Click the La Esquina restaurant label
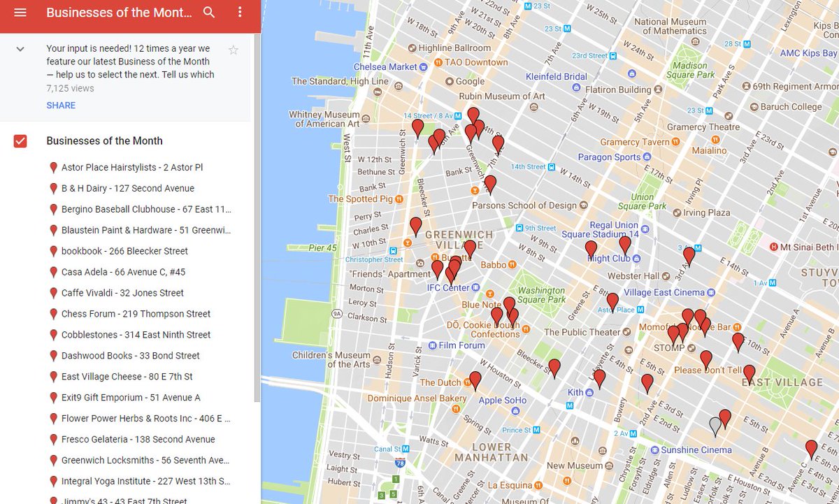The width and height of the screenshot is (839, 504). tap(510, 485)
